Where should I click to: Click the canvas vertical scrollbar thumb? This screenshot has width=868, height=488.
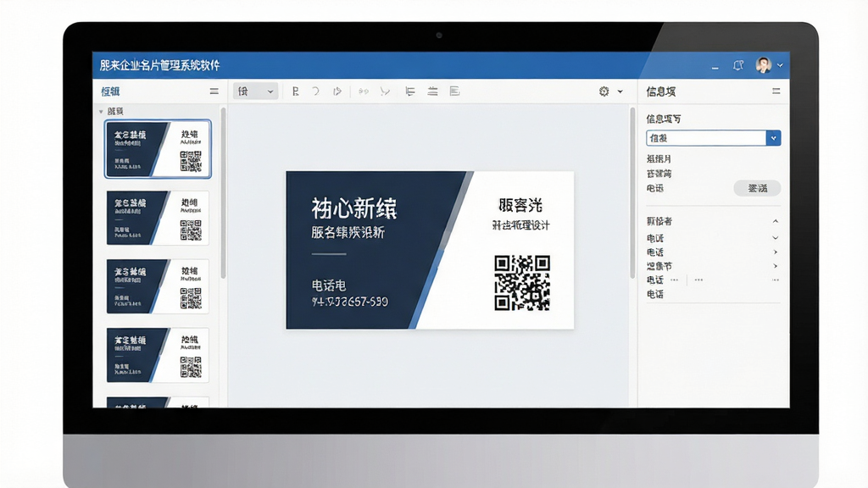632,192
